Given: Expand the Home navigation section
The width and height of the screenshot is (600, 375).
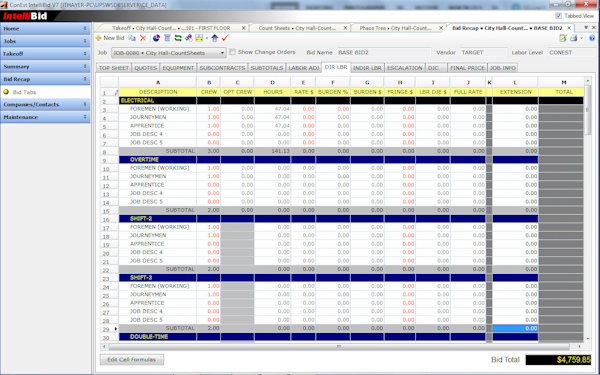Looking at the screenshot, I should [45, 29].
